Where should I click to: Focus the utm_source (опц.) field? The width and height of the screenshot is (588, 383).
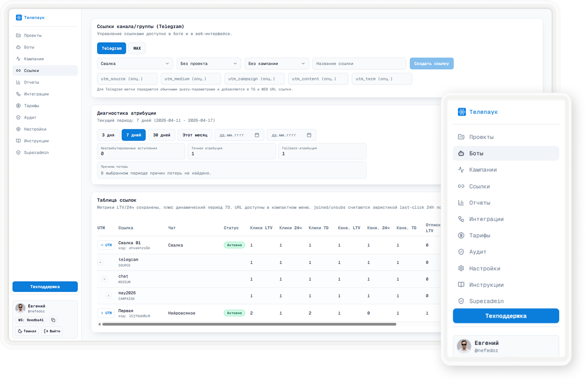tap(127, 79)
